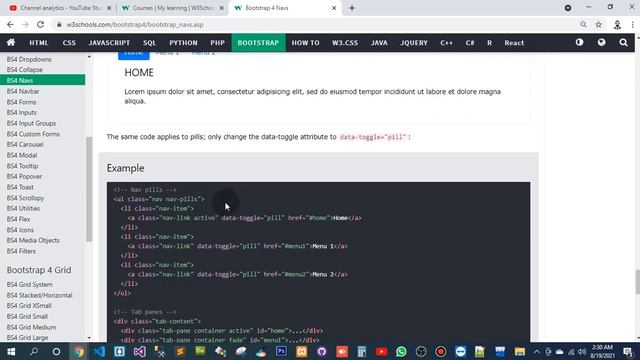
Task: Open W3.CSS in top menu
Action: coord(345,42)
